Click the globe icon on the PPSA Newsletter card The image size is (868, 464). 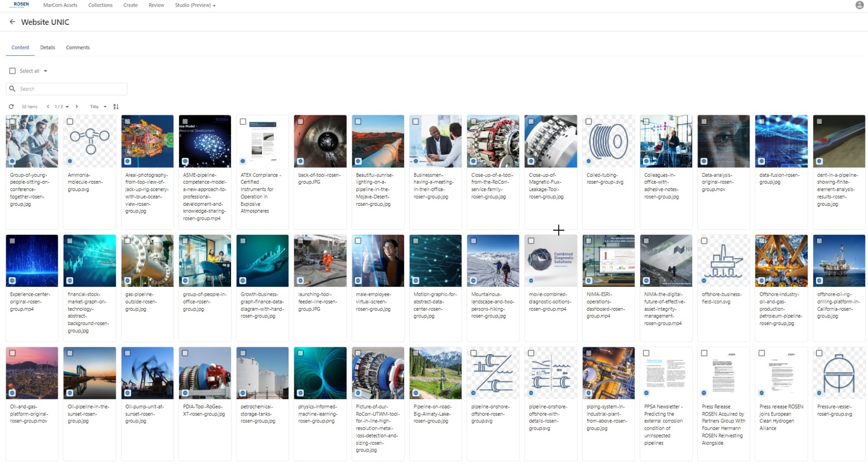(x=646, y=393)
